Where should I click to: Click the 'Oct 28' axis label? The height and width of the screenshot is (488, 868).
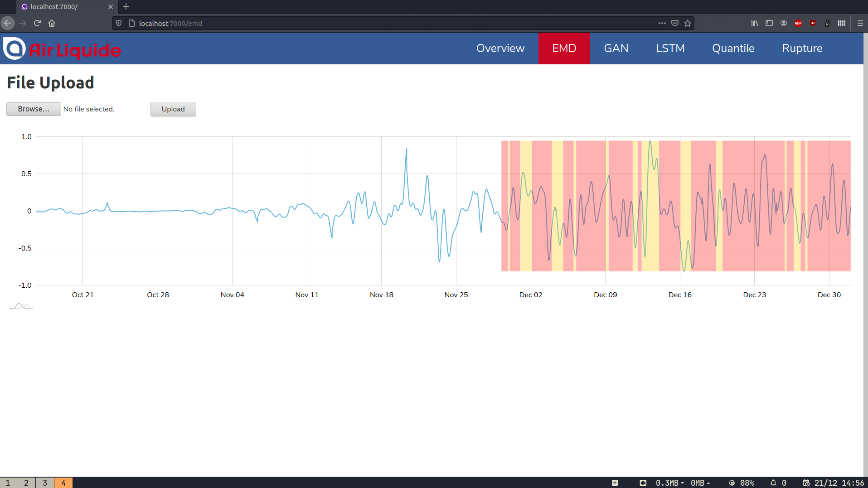158,295
